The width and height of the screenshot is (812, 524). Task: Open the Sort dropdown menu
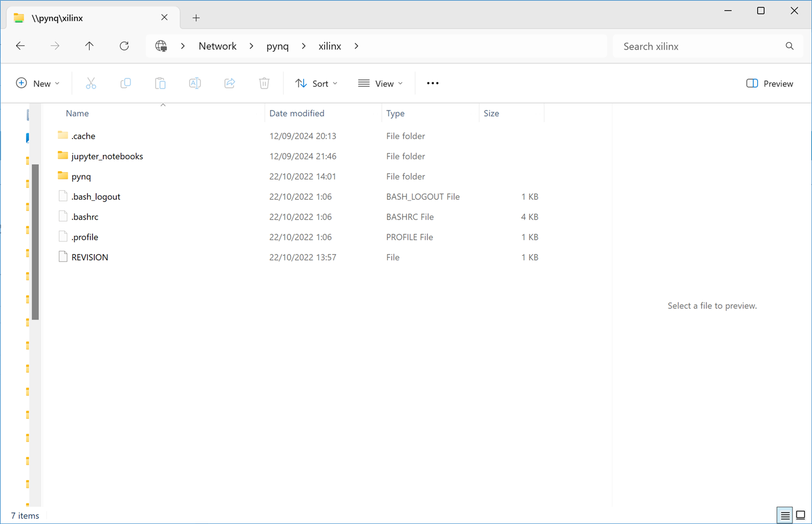pyautogui.click(x=316, y=84)
